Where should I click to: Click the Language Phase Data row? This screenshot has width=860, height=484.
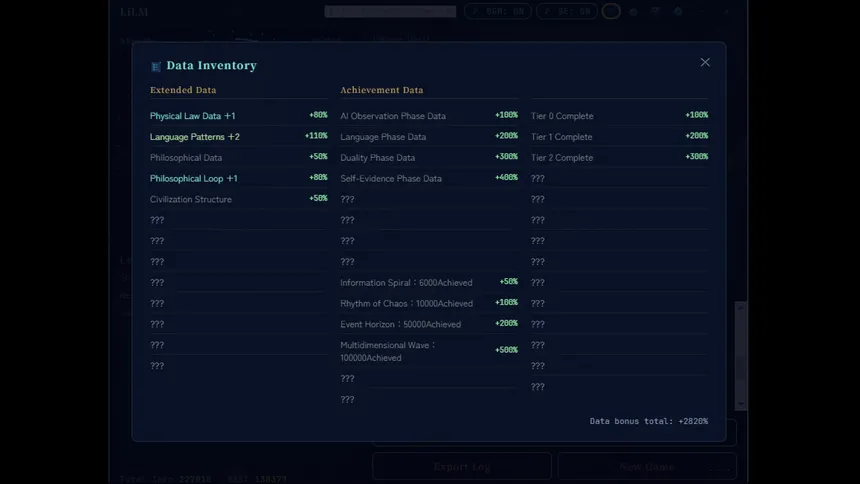point(429,137)
